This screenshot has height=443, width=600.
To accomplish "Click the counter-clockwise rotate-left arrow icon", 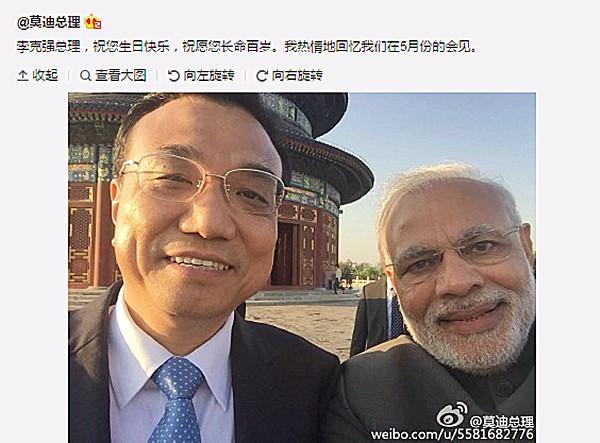I will coord(173,75).
